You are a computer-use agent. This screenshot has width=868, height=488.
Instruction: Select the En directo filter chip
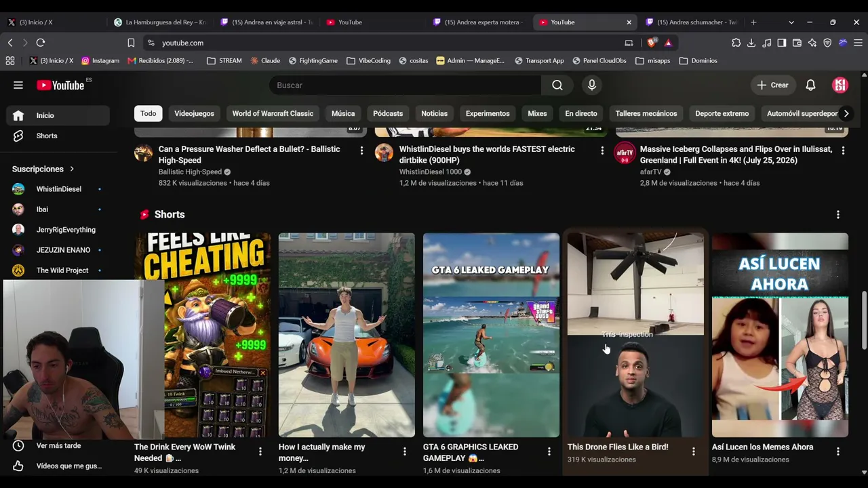point(581,114)
